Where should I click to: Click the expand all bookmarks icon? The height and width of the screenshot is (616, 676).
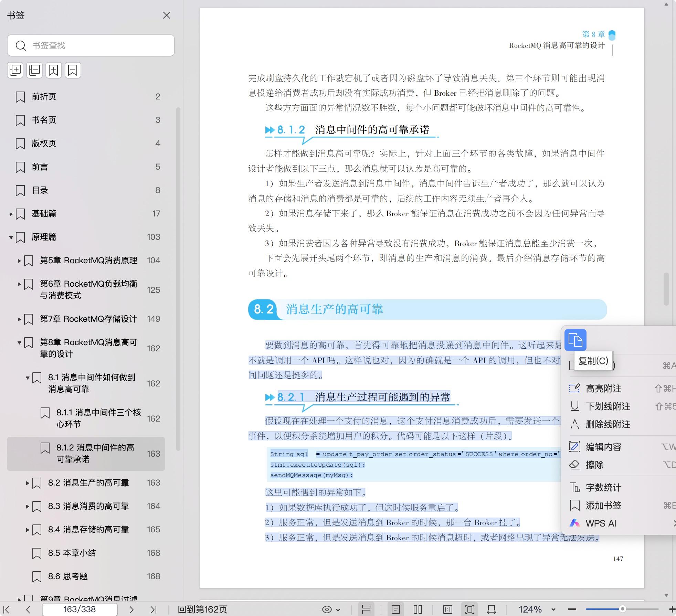click(15, 70)
